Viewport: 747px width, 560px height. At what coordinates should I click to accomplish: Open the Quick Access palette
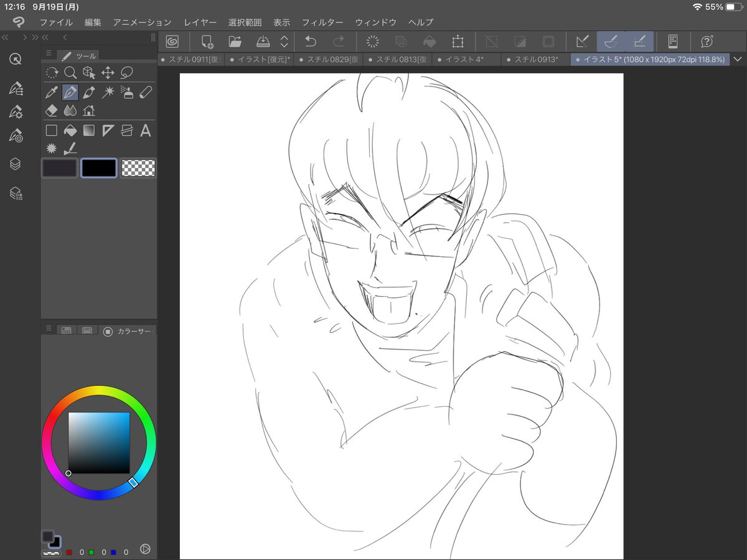[16, 59]
